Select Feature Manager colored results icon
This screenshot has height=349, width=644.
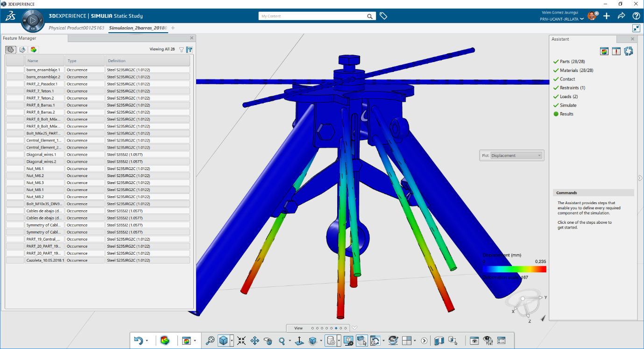pyautogui.click(x=34, y=50)
